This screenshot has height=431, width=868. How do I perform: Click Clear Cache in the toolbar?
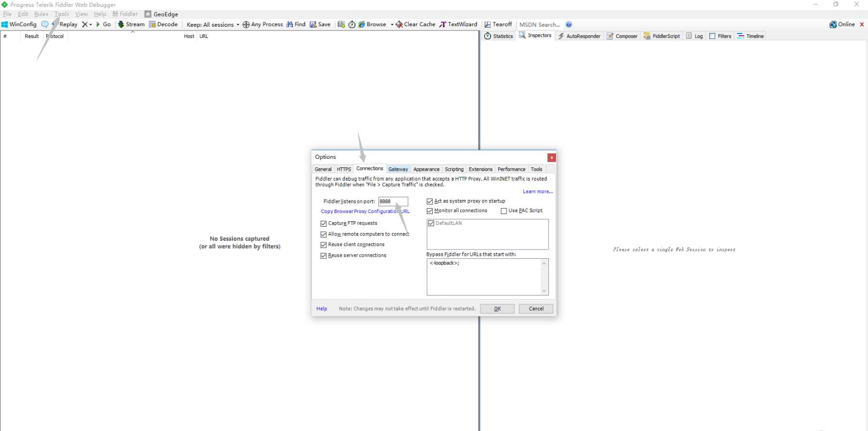click(416, 24)
